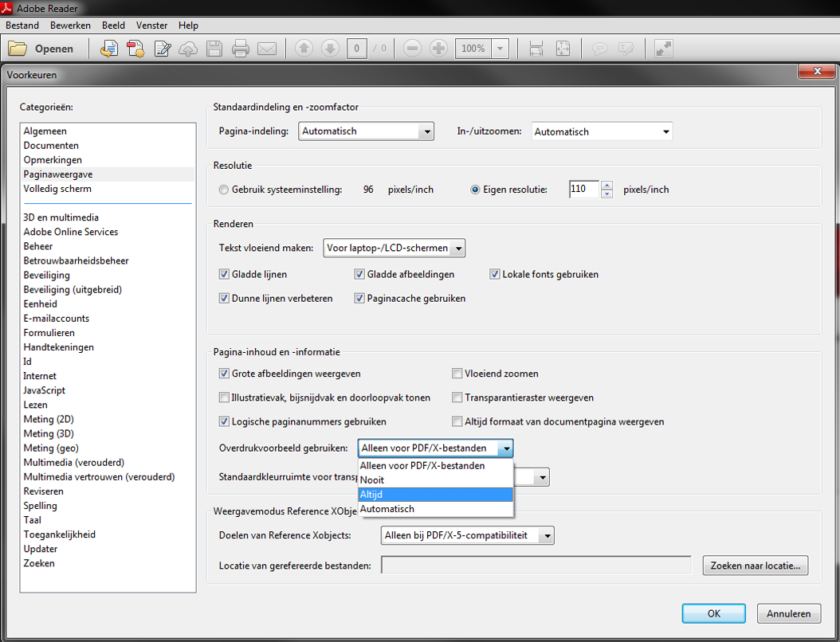Image resolution: width=840 pixels, height=642 pixels.
Task: Click the Annuleren button
Action: tap(788, 613)
